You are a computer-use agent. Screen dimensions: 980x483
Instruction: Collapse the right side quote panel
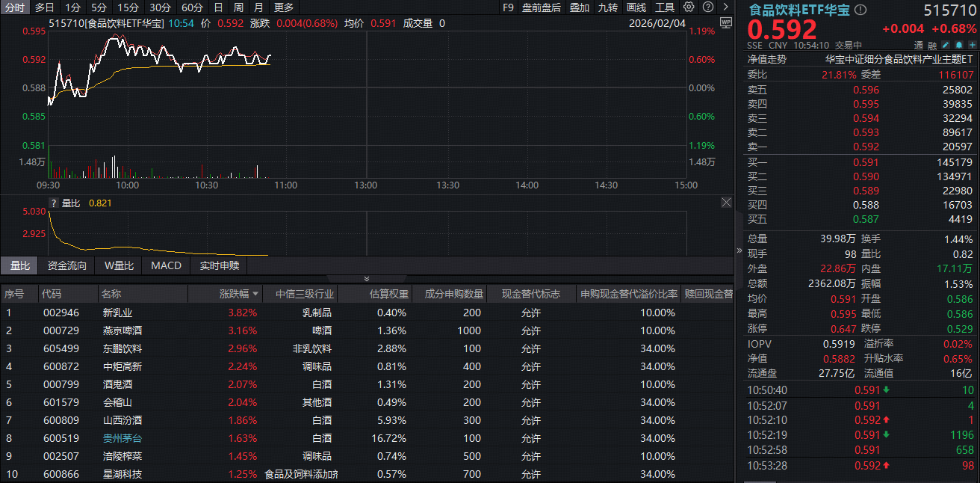(739, 250)
